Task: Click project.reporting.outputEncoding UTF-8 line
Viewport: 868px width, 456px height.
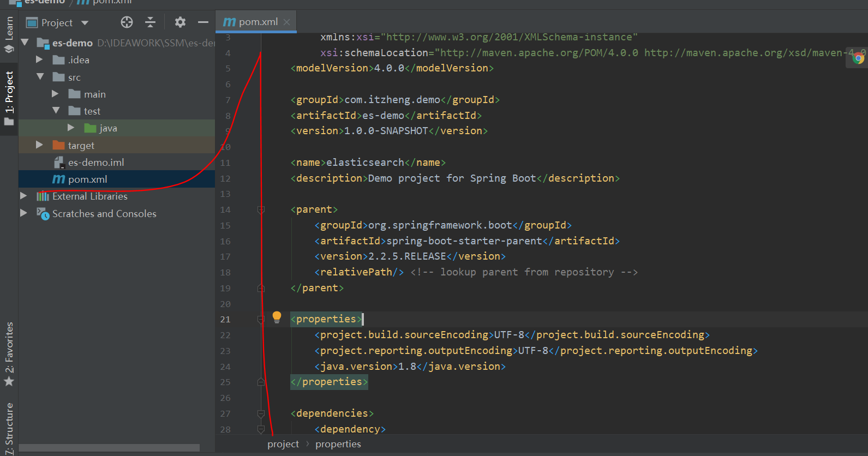Action: (536, 351)
